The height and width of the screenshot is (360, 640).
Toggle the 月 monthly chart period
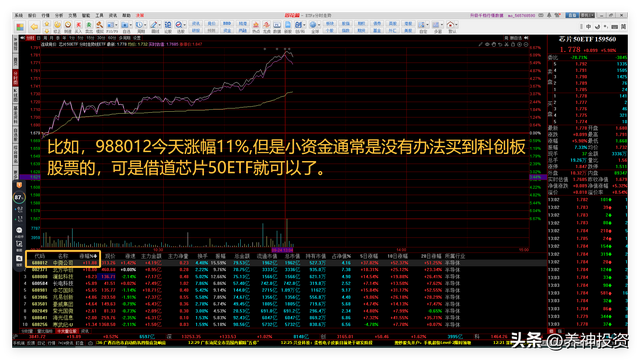click(51, 38)
